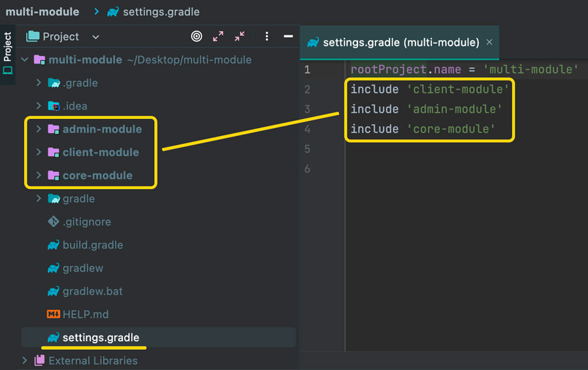Click the ~/Desktop/multi-module path text
The height and width of the screenshot is (370, 588).
[x=189, y=59]
